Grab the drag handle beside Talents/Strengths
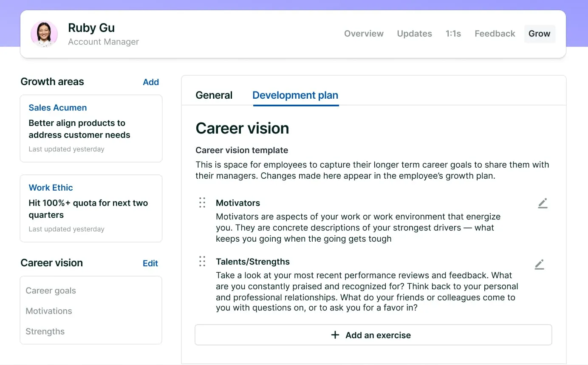 (202, 262)
